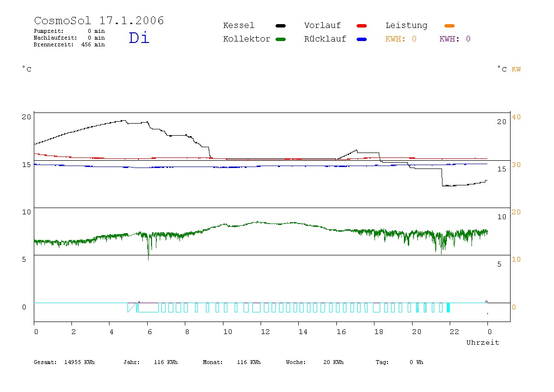The height and width of the screenshot is (392, 554).
Task: Click the '20 KWh' weekly value
Action: (333, 362)
